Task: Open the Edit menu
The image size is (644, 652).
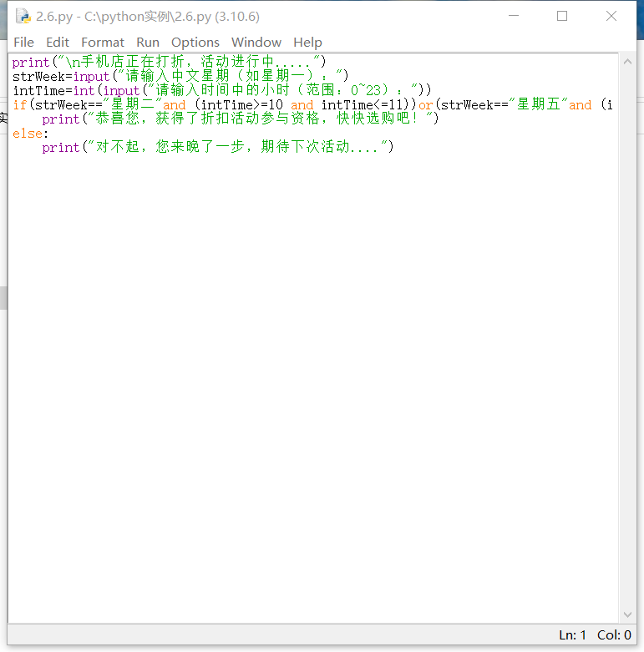Action: tap(58, 42)
